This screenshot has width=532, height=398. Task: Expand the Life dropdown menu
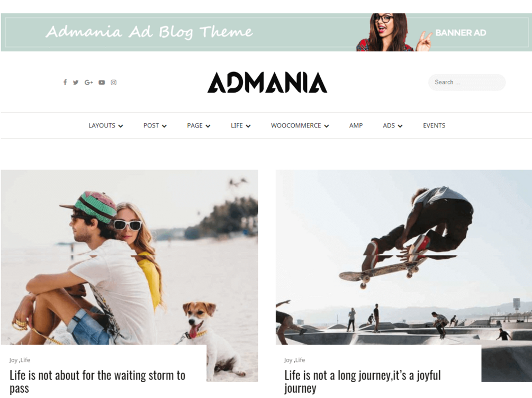[240, 125]
